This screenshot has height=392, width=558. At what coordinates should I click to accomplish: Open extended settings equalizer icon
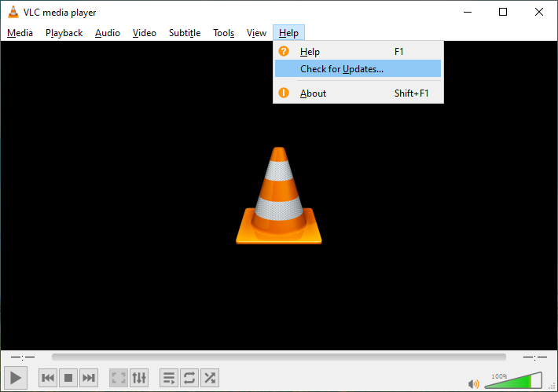click(x=139, y=378)
